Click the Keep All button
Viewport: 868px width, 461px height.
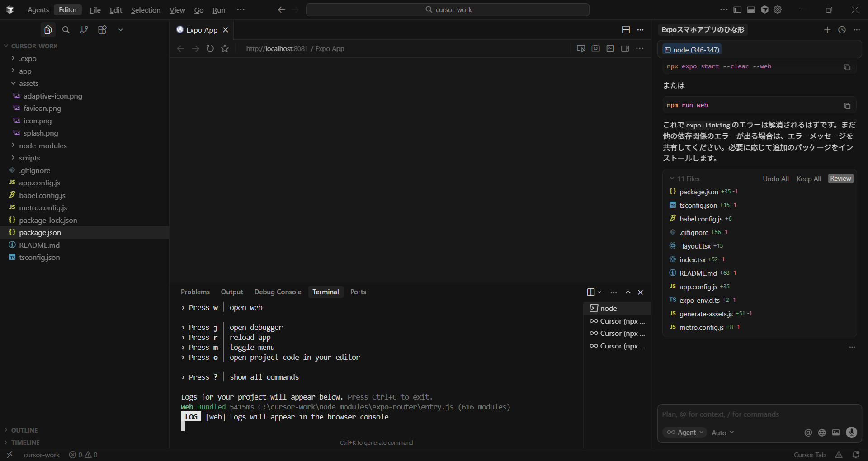pos(808,179)
